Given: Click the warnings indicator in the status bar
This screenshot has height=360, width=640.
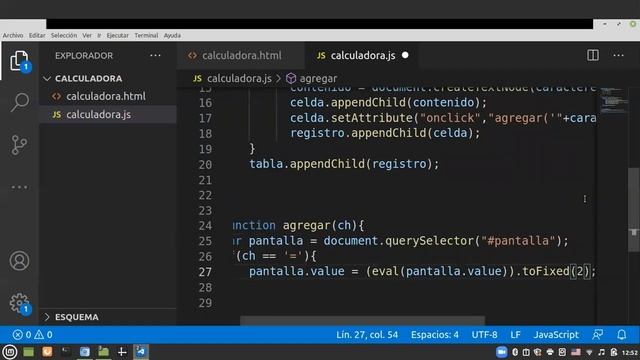Looking at the screenshot, I should [x=43, y=335].
